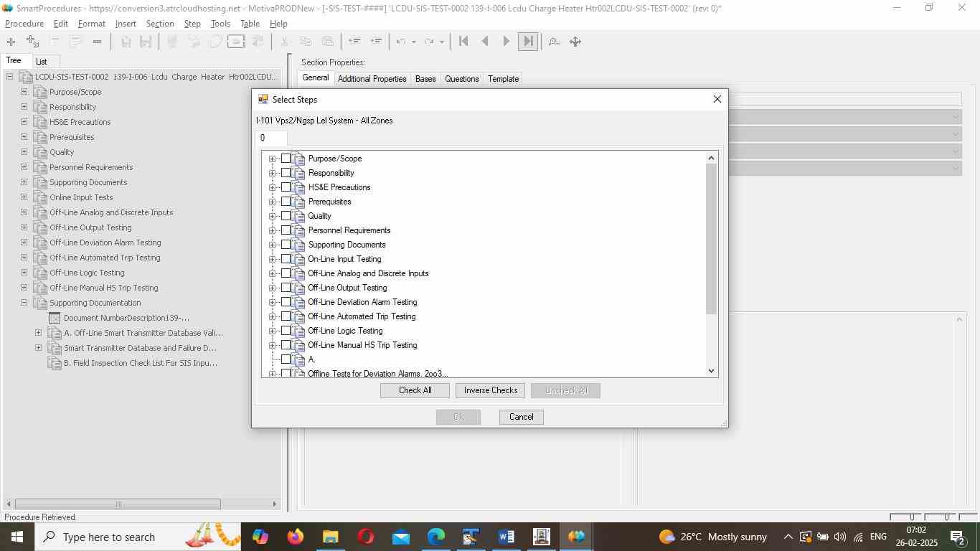Select Off-Line Automated Trip Testing in dialog tree

click(x=362, y=316)
